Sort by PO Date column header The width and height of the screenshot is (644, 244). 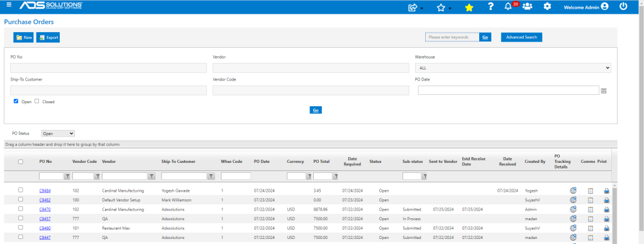262,162
